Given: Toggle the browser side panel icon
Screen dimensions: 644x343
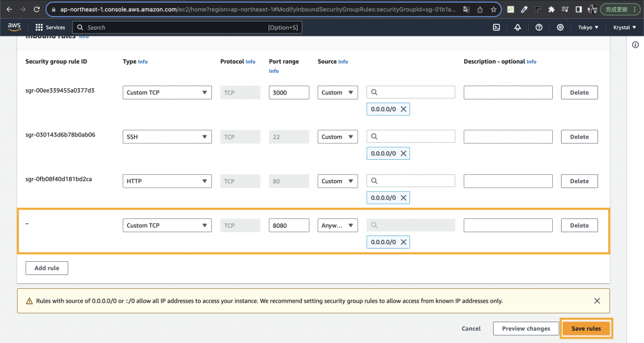Looking at the screenshot, I should tap(579, 9).
